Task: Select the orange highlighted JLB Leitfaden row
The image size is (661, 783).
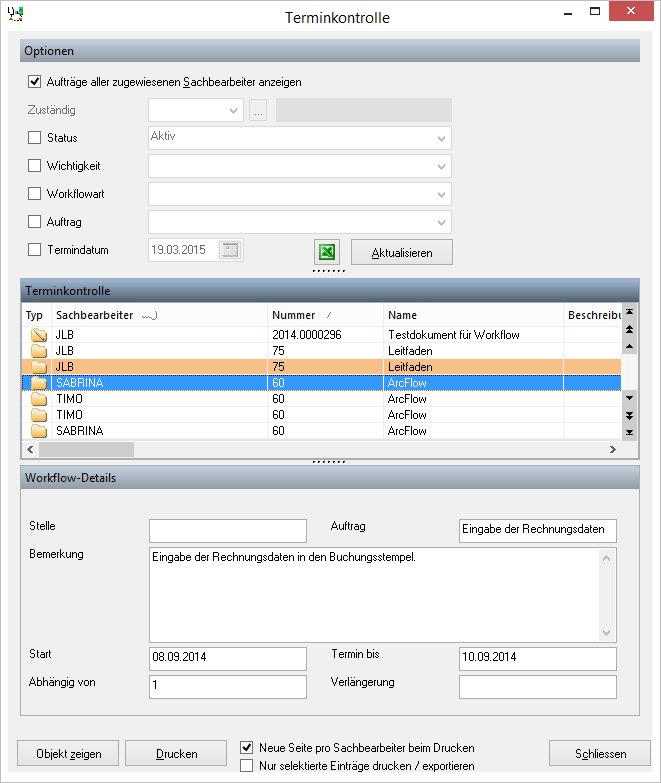Action: tap(322, 367)
